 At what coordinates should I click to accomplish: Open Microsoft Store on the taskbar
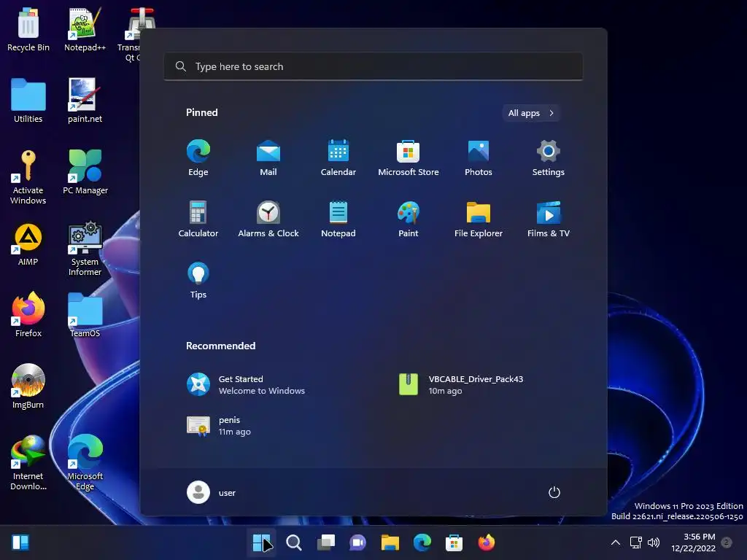pos(454,542)
